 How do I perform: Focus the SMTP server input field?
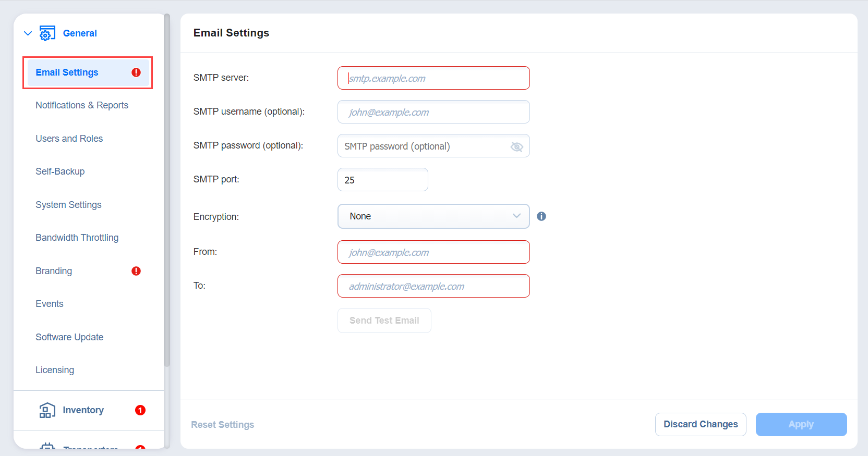point(433,78)
